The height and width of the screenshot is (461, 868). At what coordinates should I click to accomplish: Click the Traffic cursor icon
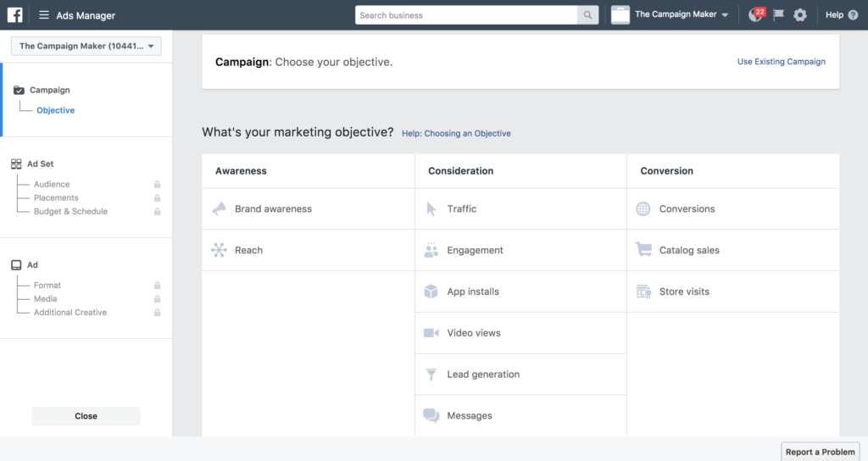pos(431,208)
